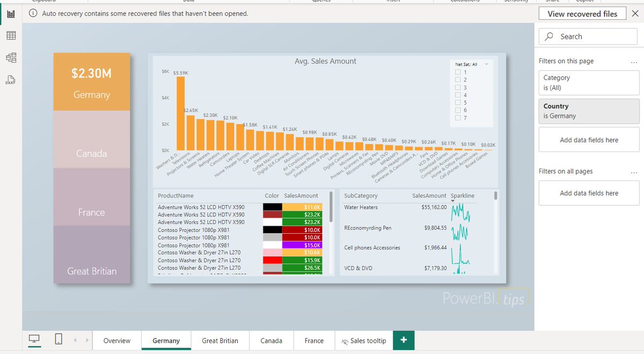Image resolution: width=644 pixels, height=354 pixels.
Task: Click Avg. Sales Amount chart title
Action: point(325,61)
